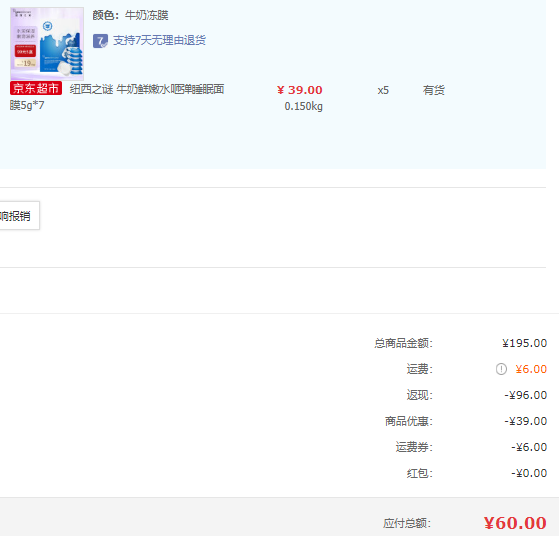Screen dimensions: 559x536
Task: Click the 有货 stock status
Action: pyautogui.click(x=434, y=90)
